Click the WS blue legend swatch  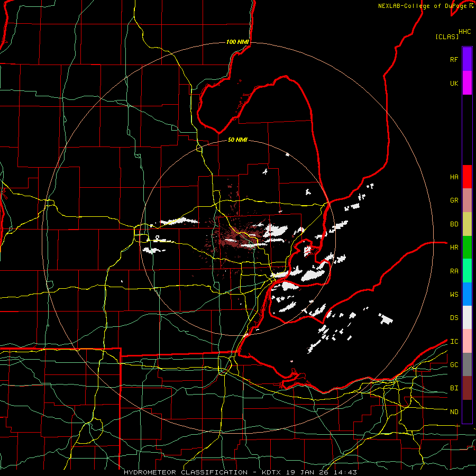pyautogui.click(x=467, y=294)
